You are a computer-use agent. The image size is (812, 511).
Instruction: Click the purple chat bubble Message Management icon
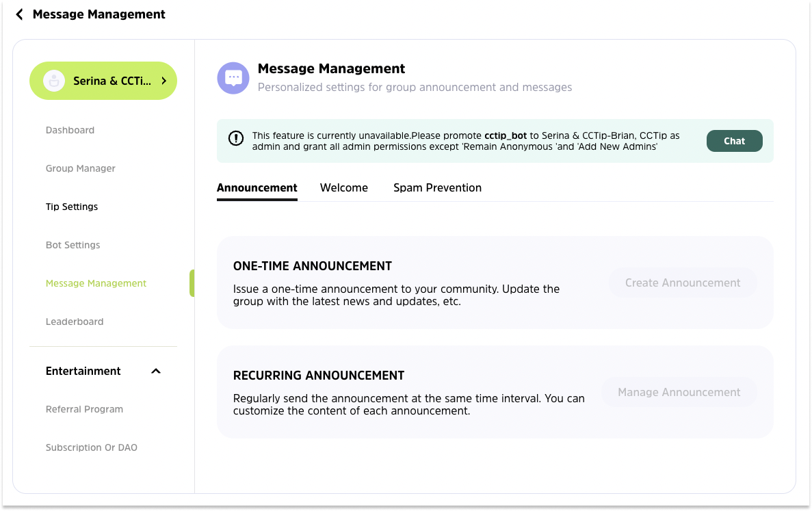click(233, 78)
